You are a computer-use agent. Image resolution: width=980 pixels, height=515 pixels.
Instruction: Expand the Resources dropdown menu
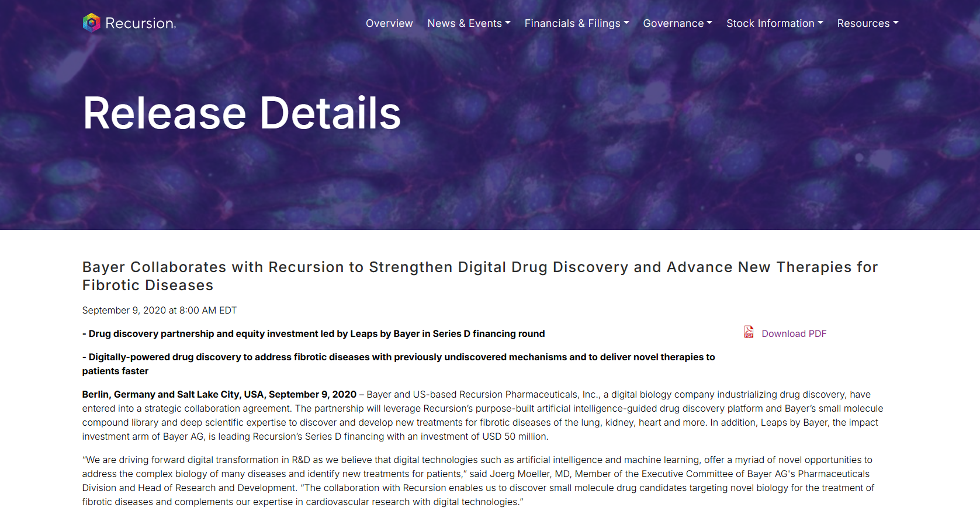[x=867, y=23]
